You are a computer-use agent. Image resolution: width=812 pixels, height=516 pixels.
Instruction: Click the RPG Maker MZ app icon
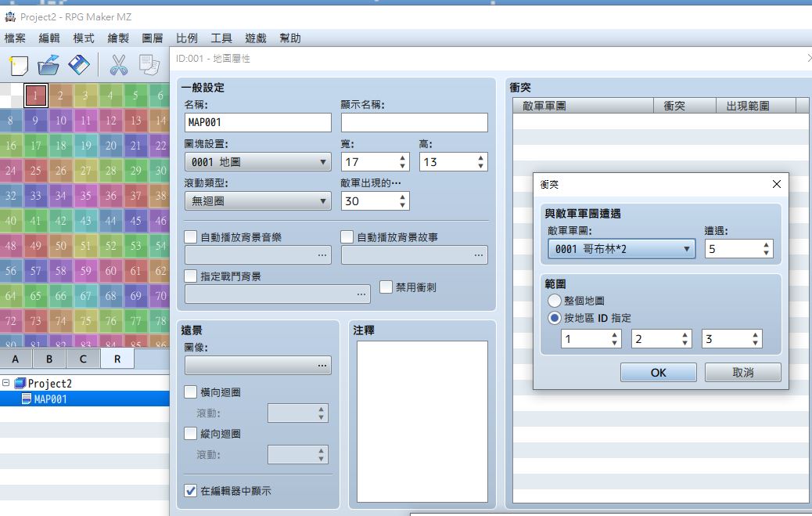point(10,17)
